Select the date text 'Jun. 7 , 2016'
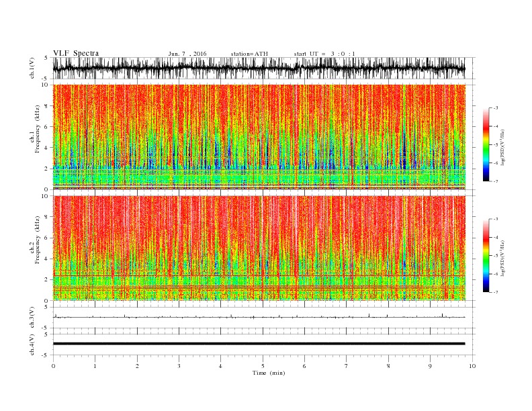Image resolution: width=532 pixels, height=411 pixels. pos(187,54)
